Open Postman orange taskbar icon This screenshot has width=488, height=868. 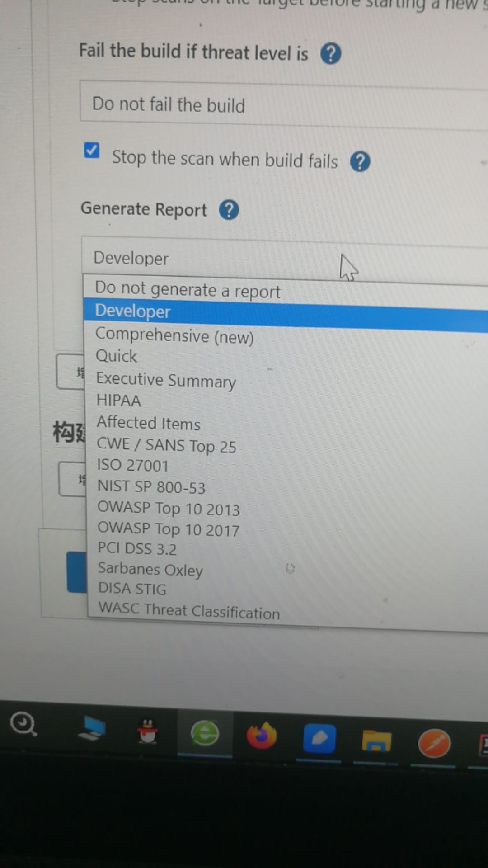[434, 744]
